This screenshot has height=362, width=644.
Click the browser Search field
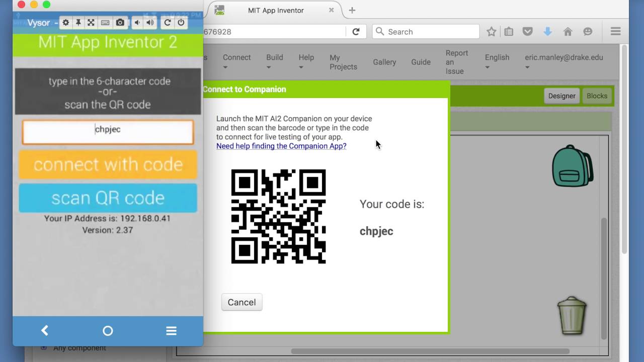click(426, 32)
